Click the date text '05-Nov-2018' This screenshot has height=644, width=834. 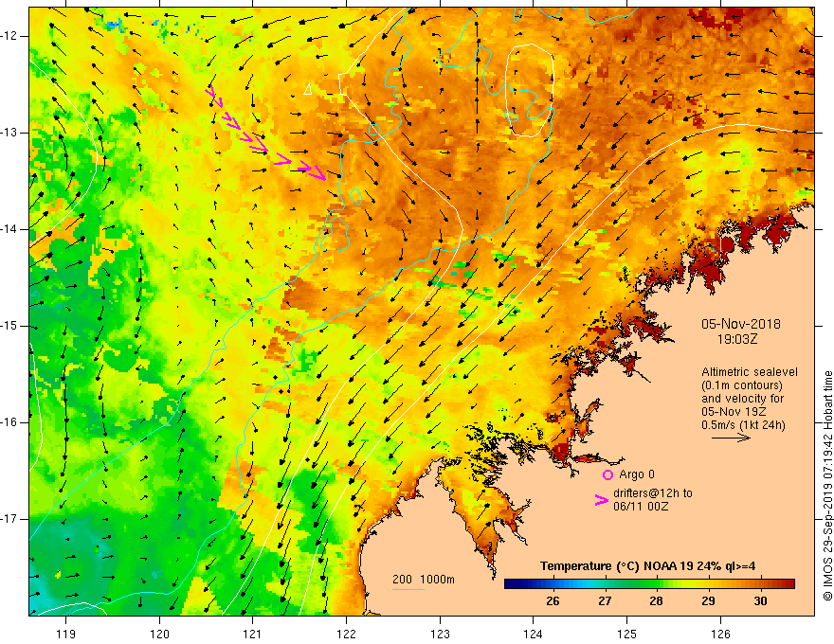coord(741,324)
